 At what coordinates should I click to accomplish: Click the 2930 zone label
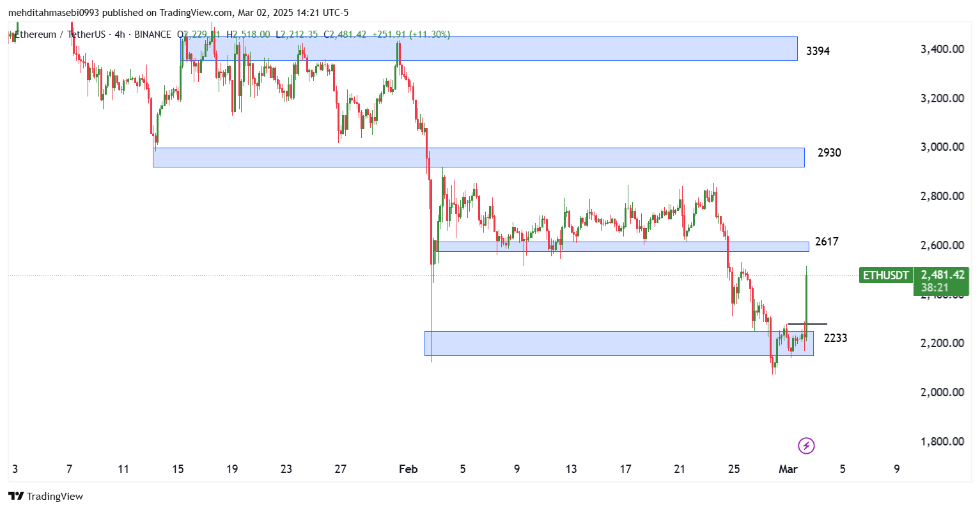tap(829, 153)
